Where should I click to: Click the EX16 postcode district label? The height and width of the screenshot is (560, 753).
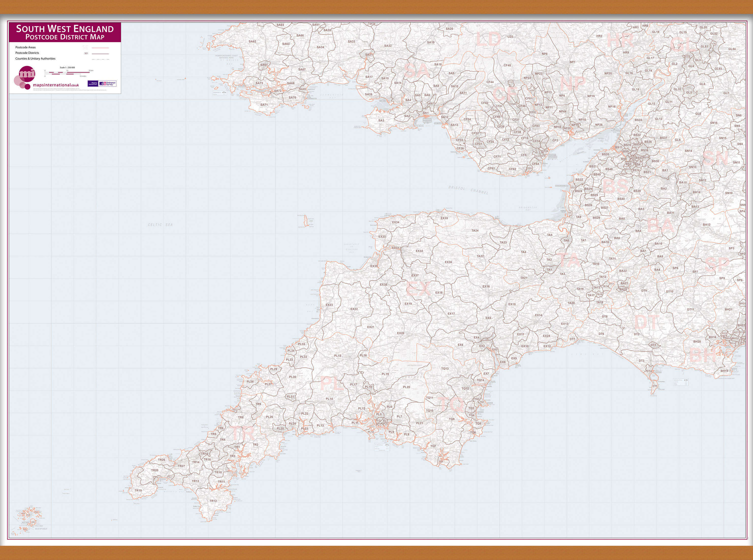point(486,286)
